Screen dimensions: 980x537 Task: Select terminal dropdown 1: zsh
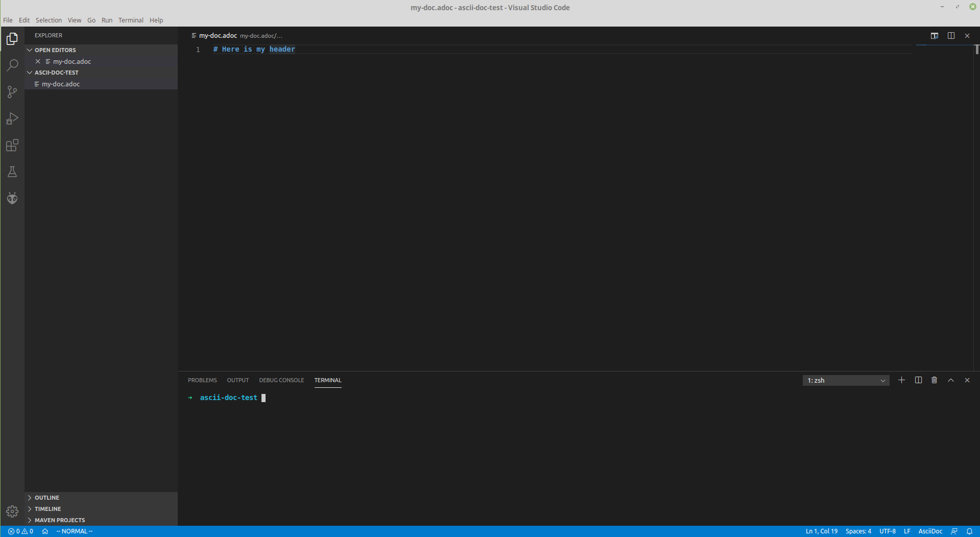coord(846,381)
